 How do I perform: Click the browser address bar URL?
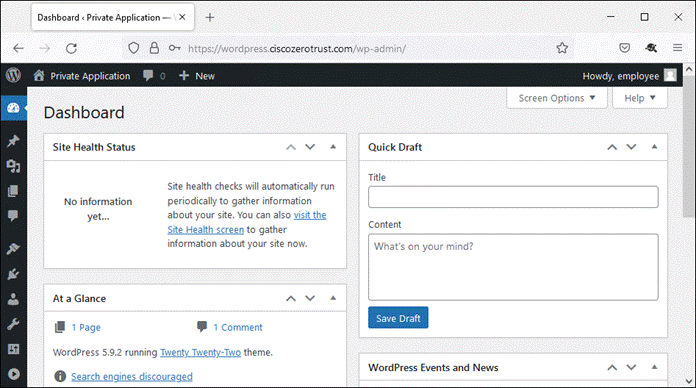(297, 48)
